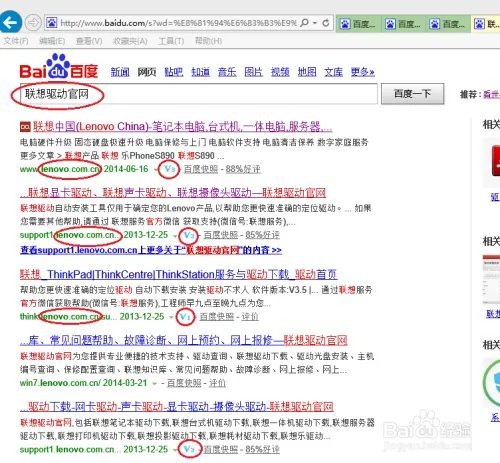This screenshot has height=463, width=500.
Task: Open result 联想_ThinkPad|ThinkCentre|ThinkStation服务与驱动下载
Action: tap(178, 275)
